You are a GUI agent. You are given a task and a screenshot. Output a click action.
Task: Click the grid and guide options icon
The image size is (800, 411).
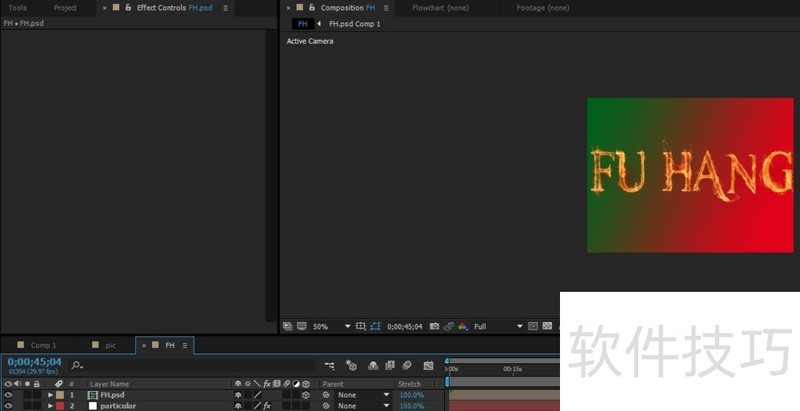pyautogui.click(x=361, y=326)
